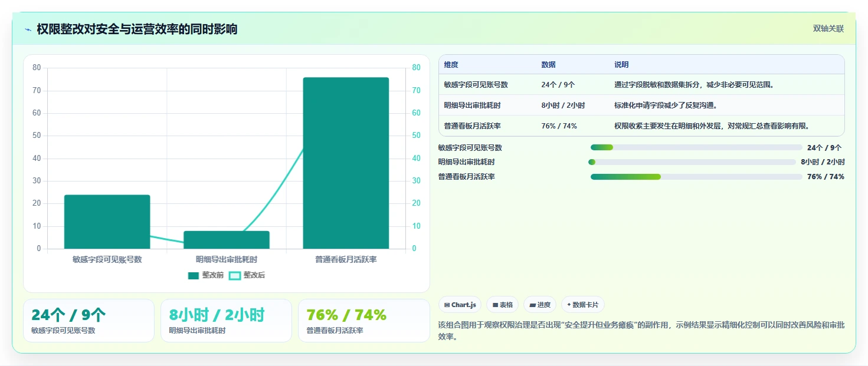Click the 敏感字段可见账号数 chart bar
868x366 pixels.
[x=107, y=222]
